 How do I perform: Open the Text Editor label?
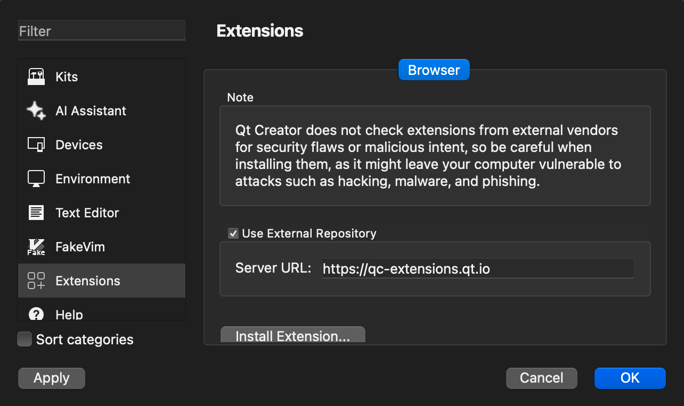(x=87, y=213)
